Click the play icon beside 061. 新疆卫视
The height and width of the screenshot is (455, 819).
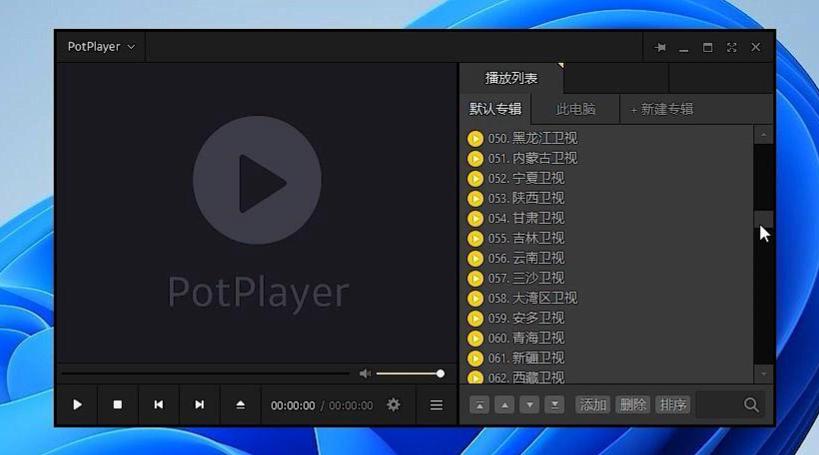click(475, 358)
